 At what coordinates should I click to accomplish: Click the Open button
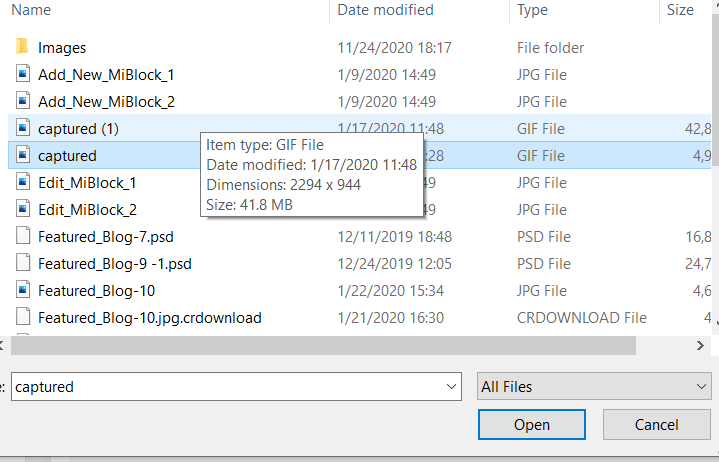pos(532,424)
